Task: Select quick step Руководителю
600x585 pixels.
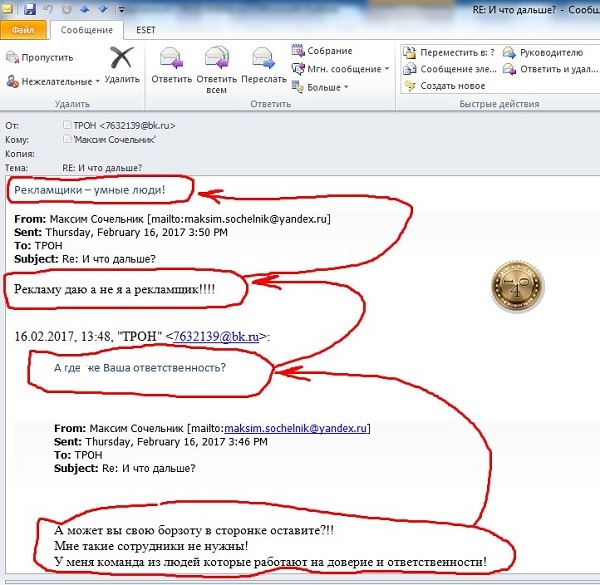Action: click(x=543, y=52)
